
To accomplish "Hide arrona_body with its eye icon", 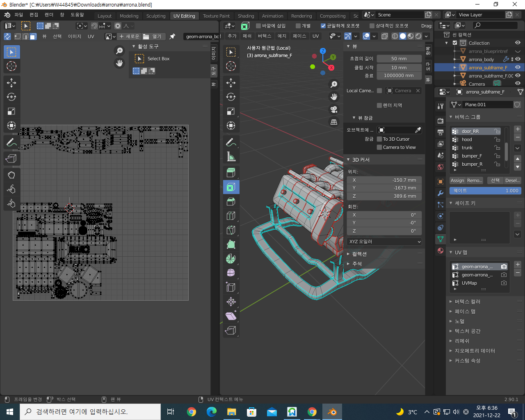I will point(518,59).
